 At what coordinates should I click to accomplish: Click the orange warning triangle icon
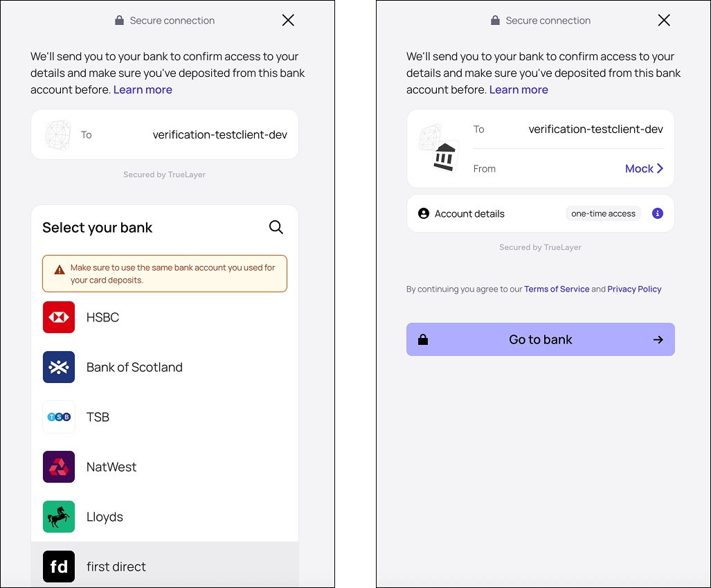(60, 270)
